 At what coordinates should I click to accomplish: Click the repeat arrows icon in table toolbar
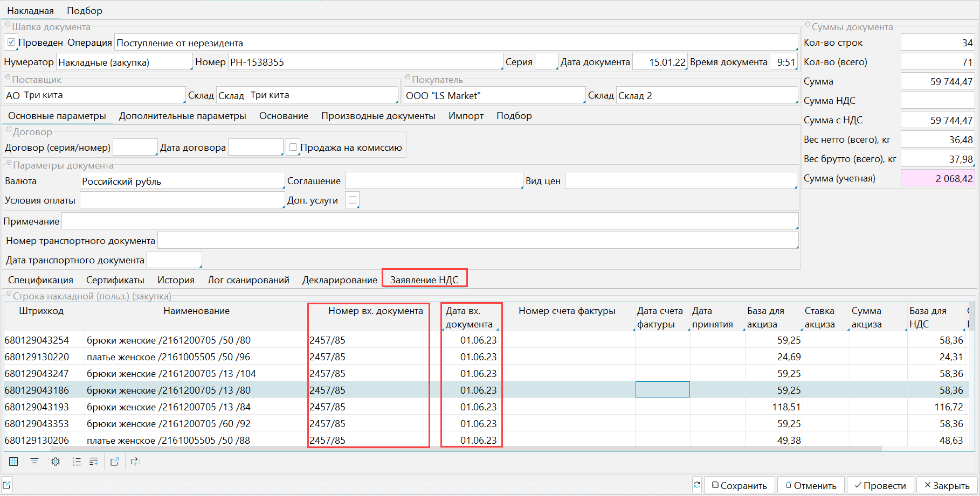pos(136,462)
